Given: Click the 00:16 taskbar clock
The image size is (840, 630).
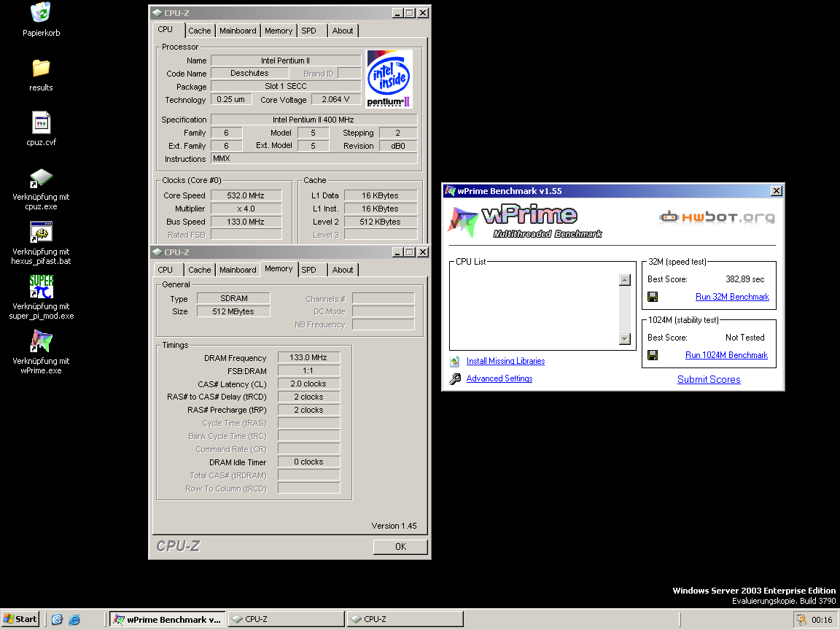Looking at the screenshot, I should pos(822,620).
